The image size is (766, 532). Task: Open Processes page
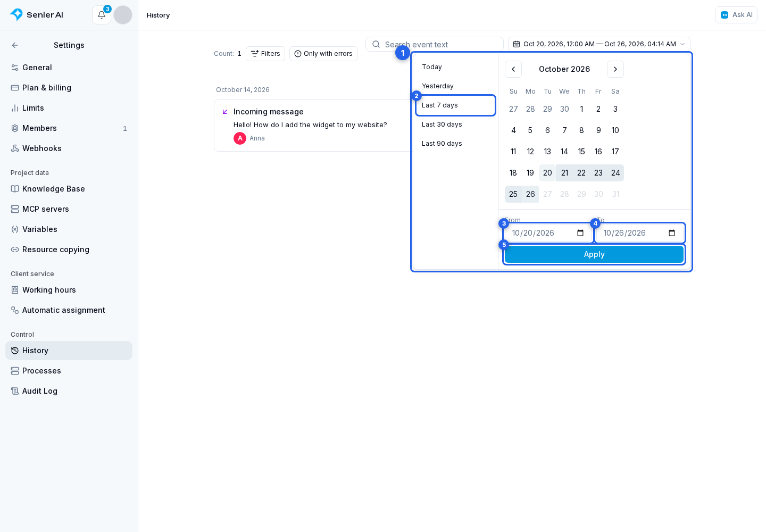(69, 371)
